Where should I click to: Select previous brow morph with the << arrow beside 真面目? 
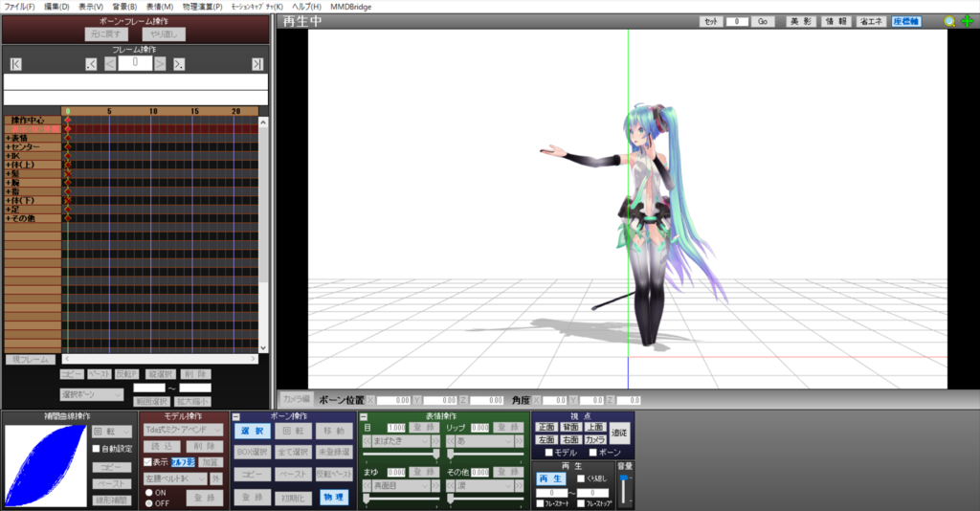click(367, 485)
